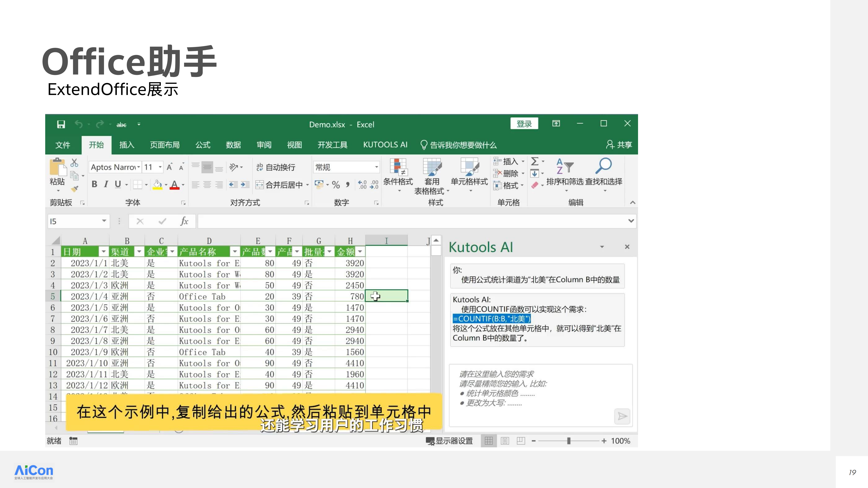Open Sort and Filter (排序和筛选)
This screenshot has height=488, width=868.
[565, 175]
